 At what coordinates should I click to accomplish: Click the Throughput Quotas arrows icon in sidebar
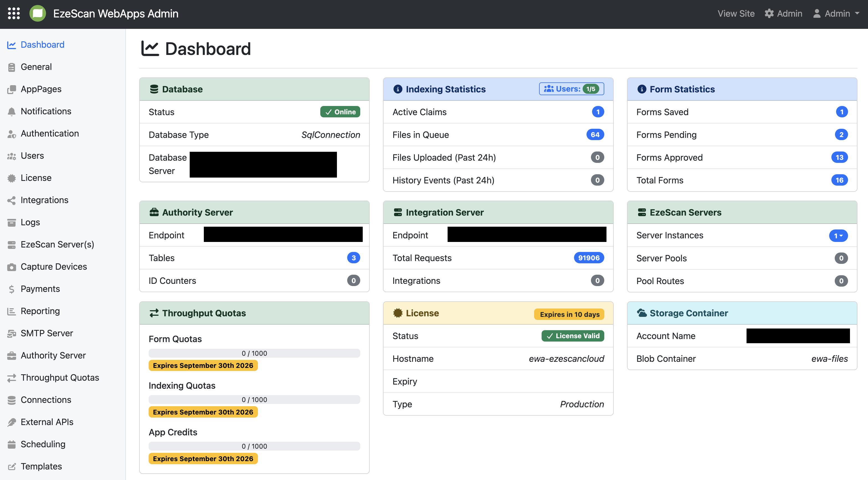pyautogui.click(x=11, y=378)
